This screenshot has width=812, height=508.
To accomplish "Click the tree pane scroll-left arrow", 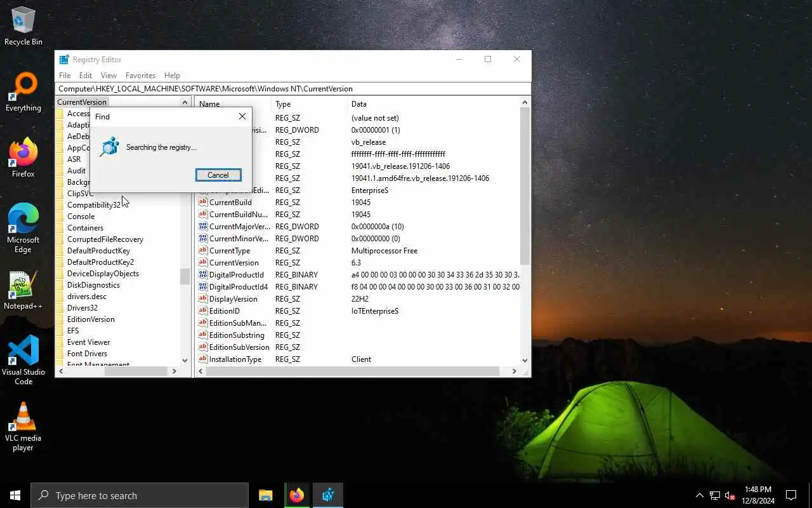I will click(61, 371).
